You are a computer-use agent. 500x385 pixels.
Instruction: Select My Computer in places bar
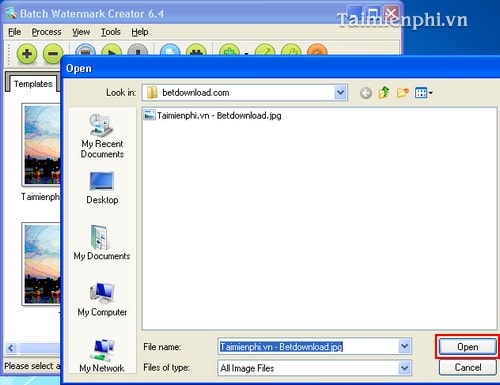pos(102,300)
